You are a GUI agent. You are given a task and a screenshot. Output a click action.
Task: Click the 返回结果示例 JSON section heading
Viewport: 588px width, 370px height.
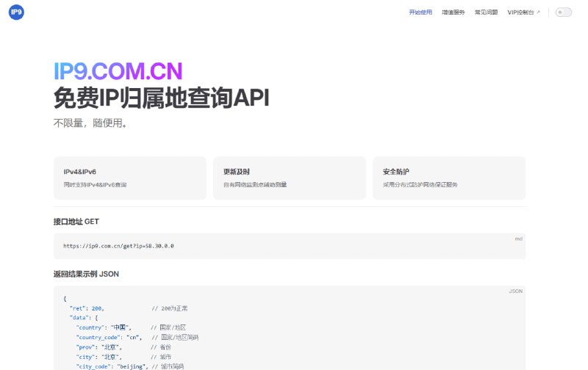86,274
